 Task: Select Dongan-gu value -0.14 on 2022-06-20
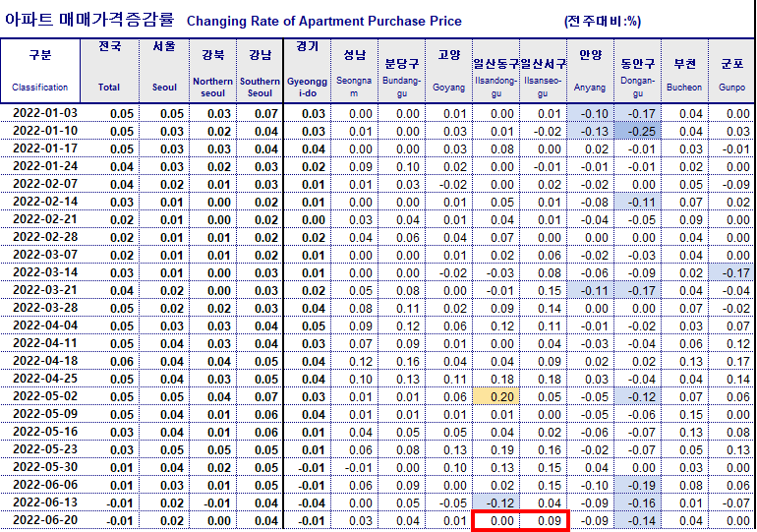[637, 520]
